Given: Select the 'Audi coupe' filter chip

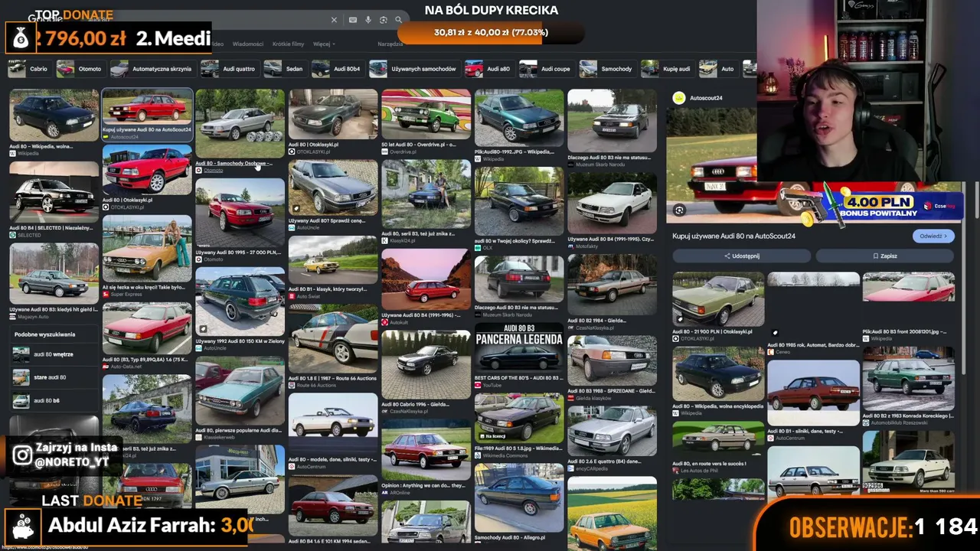Looking at the screenshot, I should (546, 69).
